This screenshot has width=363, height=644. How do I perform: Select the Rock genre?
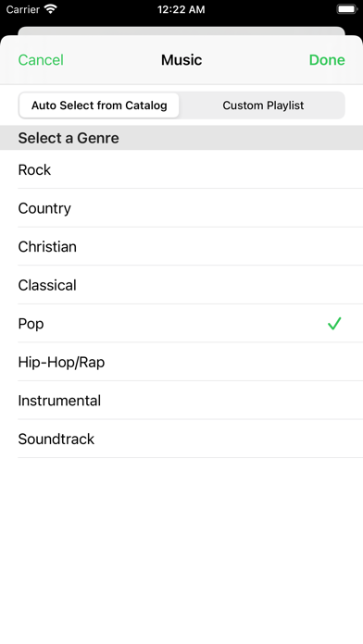tap(181, 169)
